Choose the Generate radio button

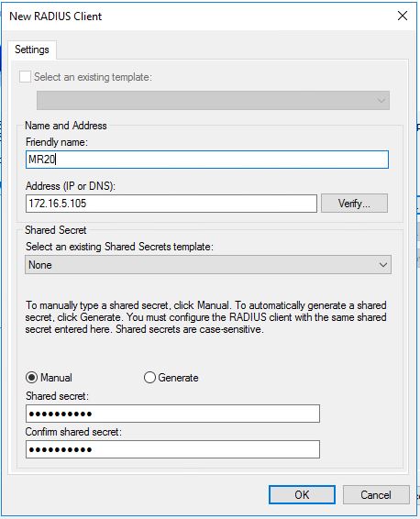pyautogui.click(x=149, y=378)
